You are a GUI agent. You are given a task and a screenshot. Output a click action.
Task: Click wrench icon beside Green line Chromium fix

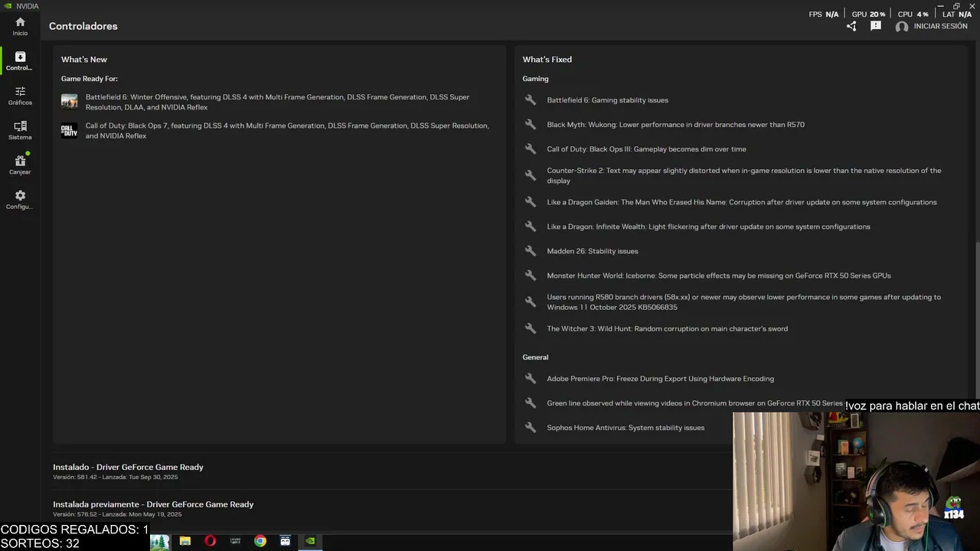pyautogui.click(x=531, y=403)
